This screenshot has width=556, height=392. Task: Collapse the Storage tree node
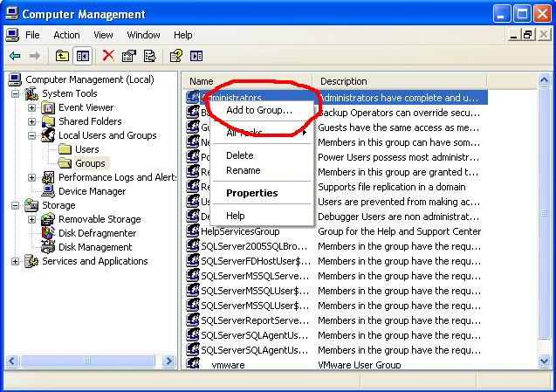pyautogui.click(x=15, y=205)
